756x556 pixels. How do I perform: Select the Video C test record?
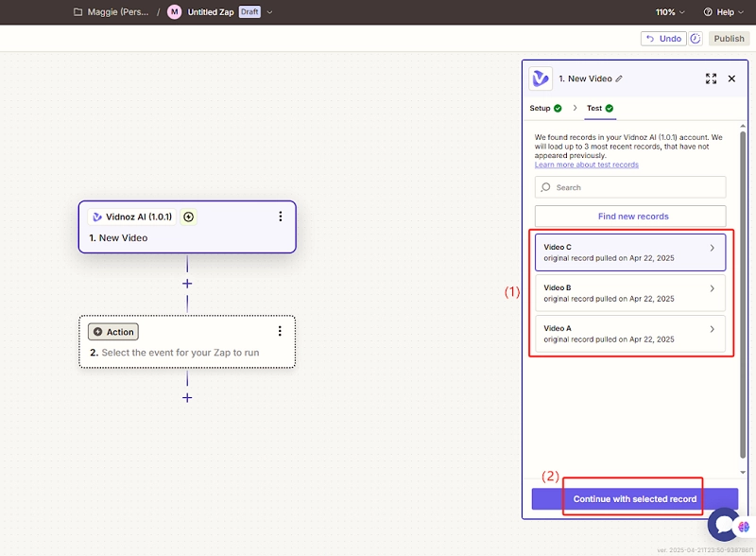tap(629, 252)
